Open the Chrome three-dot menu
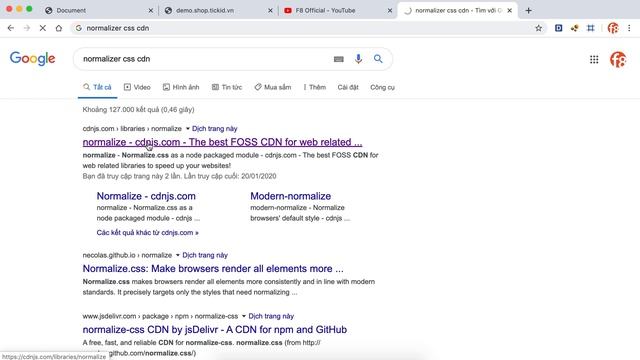640x360 pixels. 629,28
